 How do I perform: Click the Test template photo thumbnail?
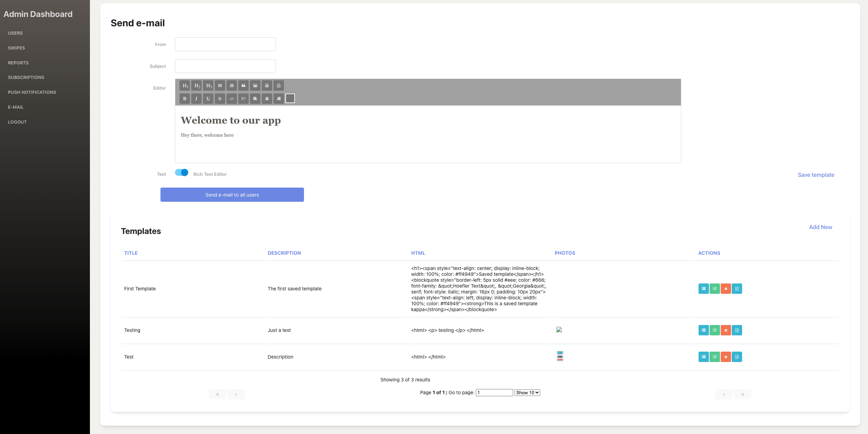click(560, 356)
